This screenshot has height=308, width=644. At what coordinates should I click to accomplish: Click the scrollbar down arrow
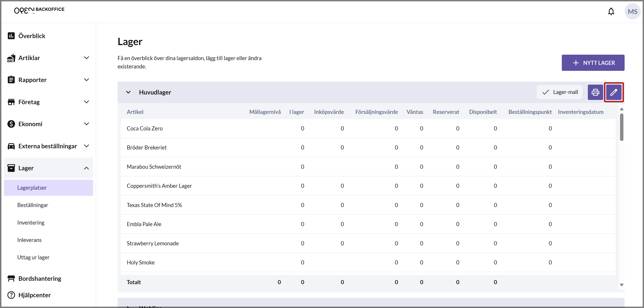622,285
